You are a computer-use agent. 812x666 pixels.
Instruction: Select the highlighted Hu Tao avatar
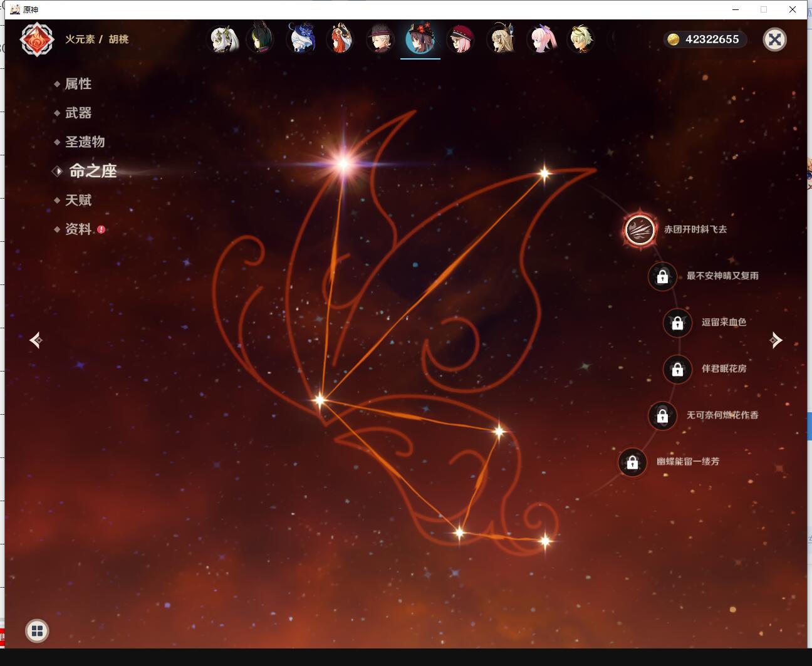pos(420,39)
